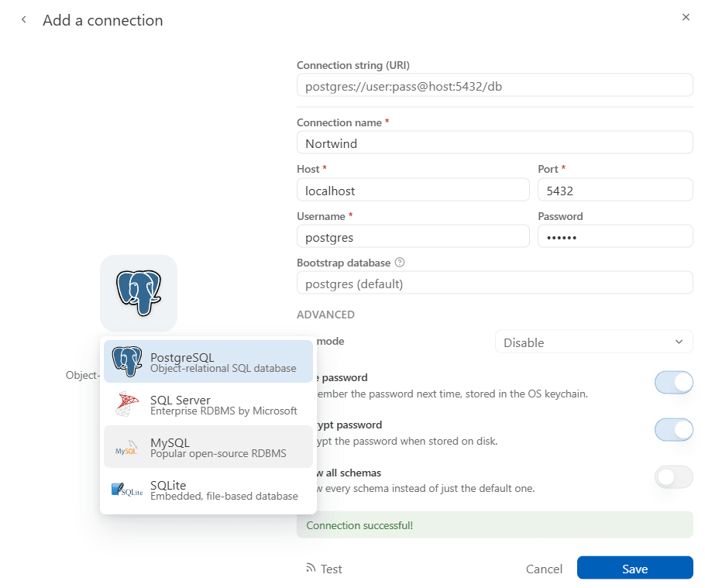Choose SQL Server database type
The width and height of the screenshot is (705, 588).
click(208, 404)
